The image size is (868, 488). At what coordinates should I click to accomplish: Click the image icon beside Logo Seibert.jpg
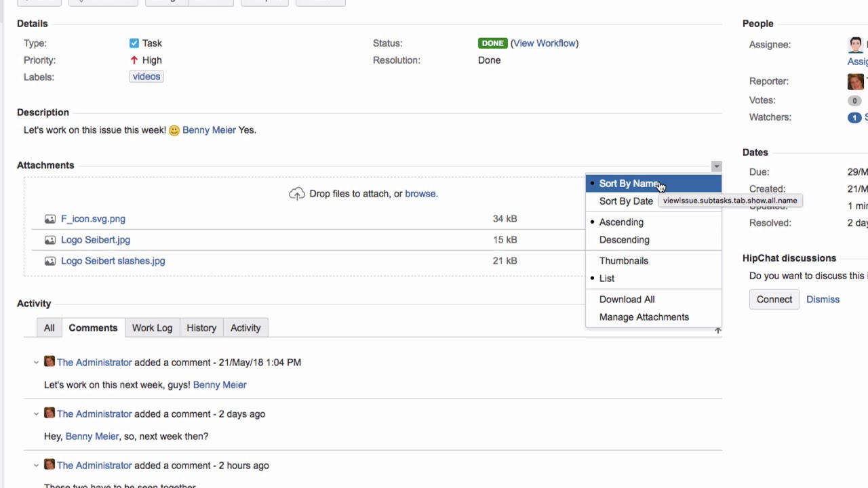pyautogui.click(x=50, y=240)
